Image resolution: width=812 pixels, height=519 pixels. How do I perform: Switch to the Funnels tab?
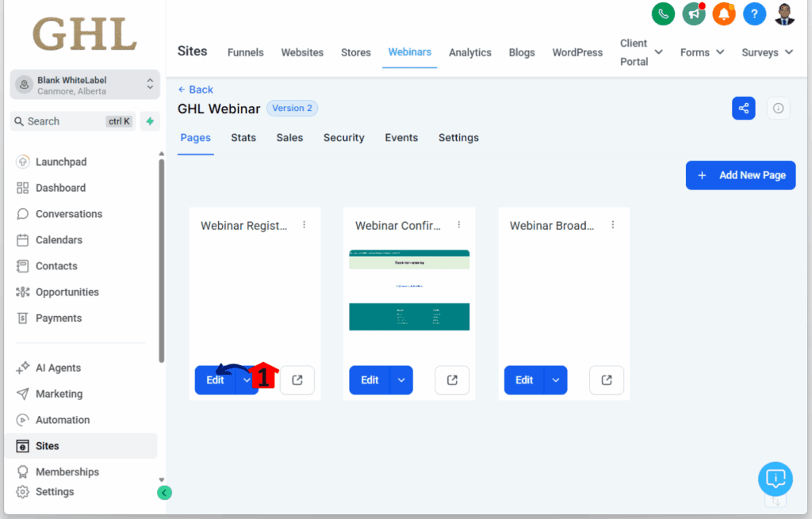pyautogui.click(x=246, y=52)
